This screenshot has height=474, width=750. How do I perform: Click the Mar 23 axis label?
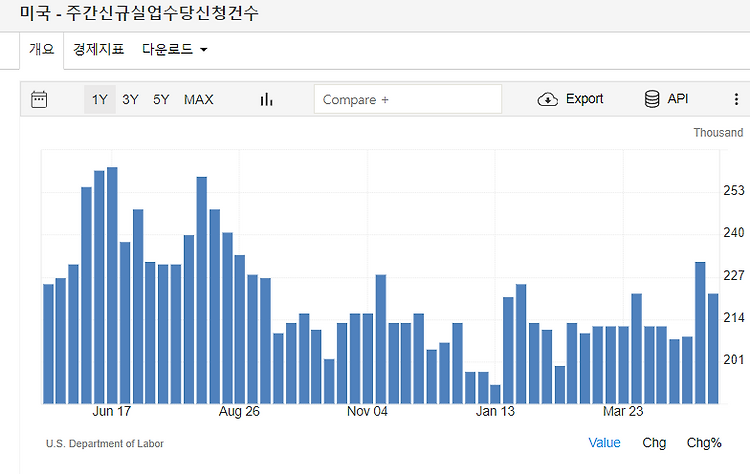[x=623, y=411]
